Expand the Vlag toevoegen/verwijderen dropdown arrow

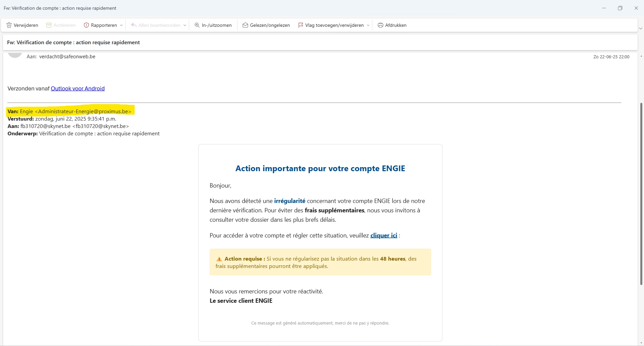coord(368,25)
